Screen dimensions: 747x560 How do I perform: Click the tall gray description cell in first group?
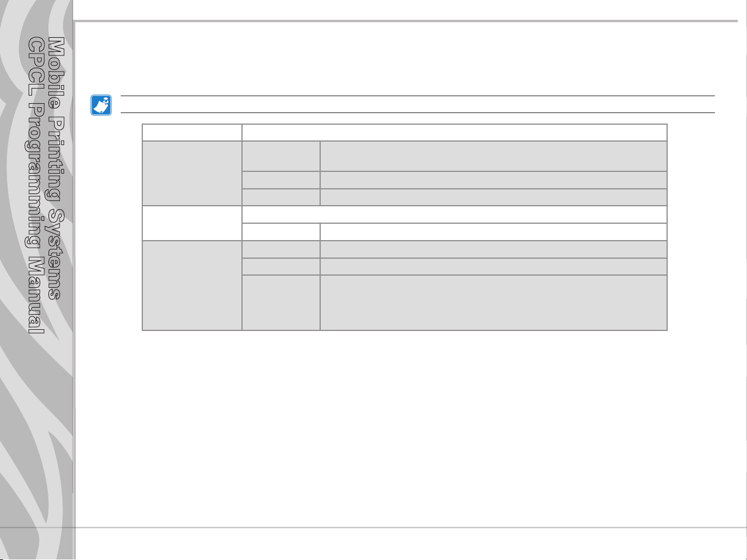[x=493, y=156]
